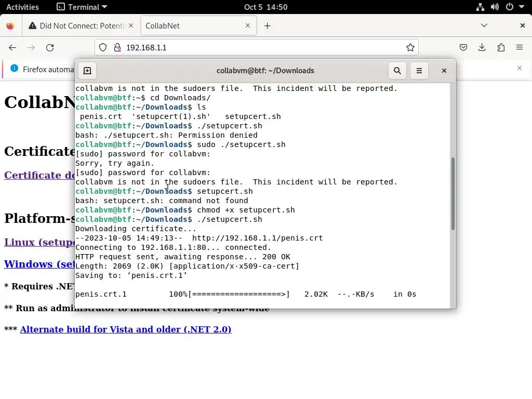Select the CollabNet tab
The image size is (532, 399).
point(198,26)
